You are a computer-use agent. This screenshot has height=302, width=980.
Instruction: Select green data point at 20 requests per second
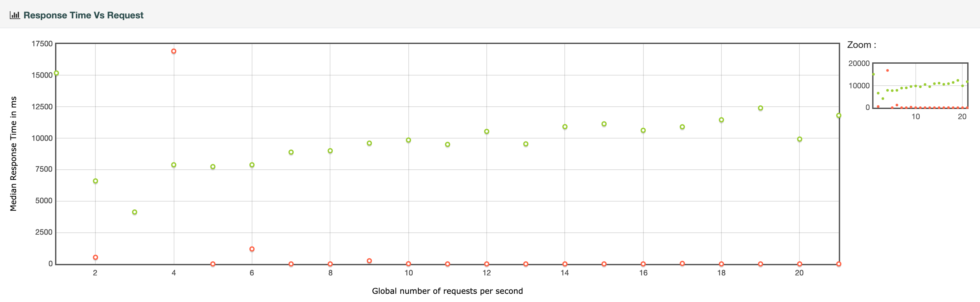click(x=800, y=140)
